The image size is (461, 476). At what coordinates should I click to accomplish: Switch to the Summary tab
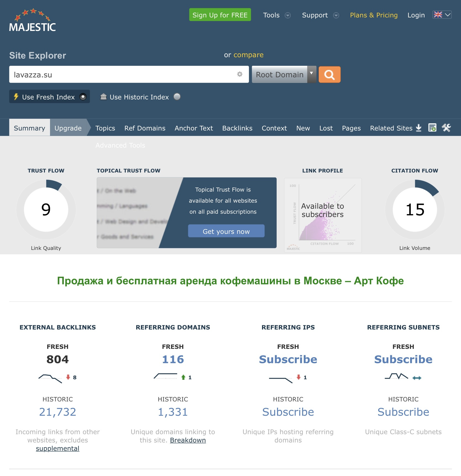(30, 128)
